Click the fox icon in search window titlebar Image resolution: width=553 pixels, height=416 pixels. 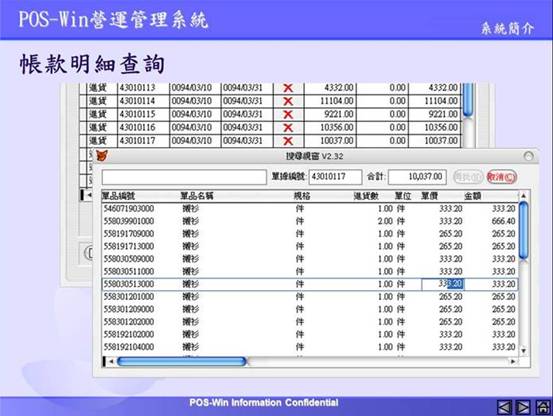click(x=102, y=155)
